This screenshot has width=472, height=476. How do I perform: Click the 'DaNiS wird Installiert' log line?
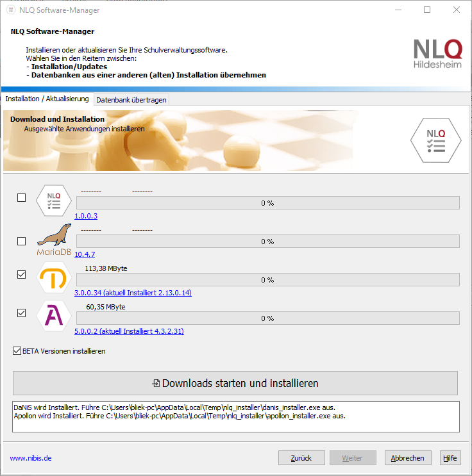(x=174, y=407)
